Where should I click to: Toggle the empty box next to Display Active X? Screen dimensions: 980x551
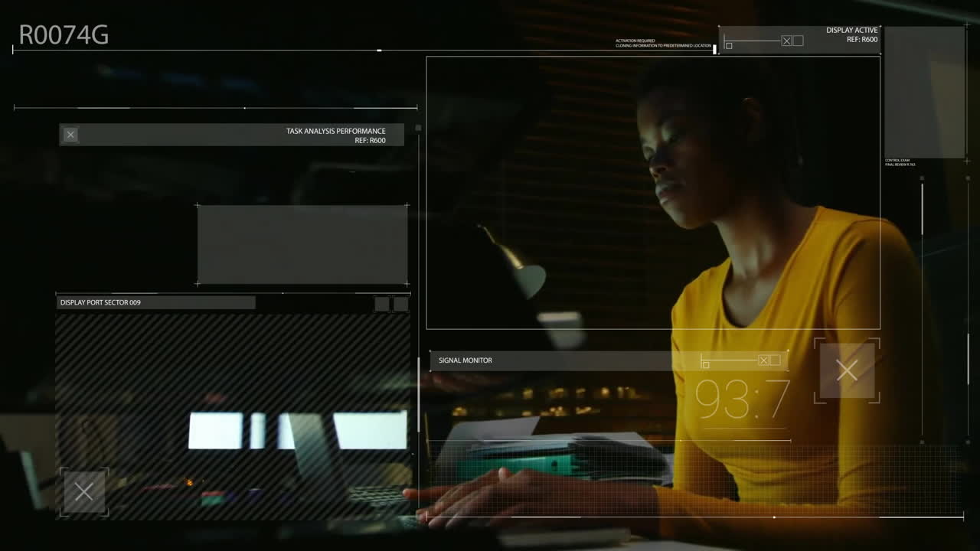tap(799, 41)
